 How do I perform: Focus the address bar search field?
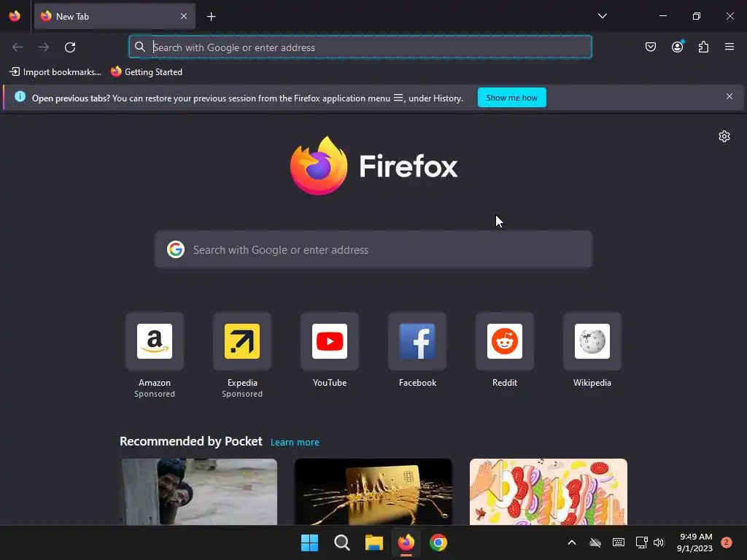(x=360, y=47)
